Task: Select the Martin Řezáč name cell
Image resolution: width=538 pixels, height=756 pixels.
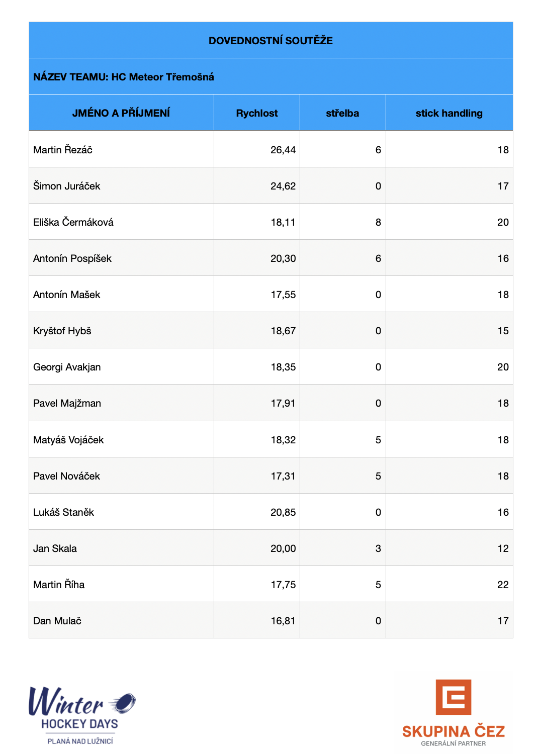Action: click(x=63, y=150)
